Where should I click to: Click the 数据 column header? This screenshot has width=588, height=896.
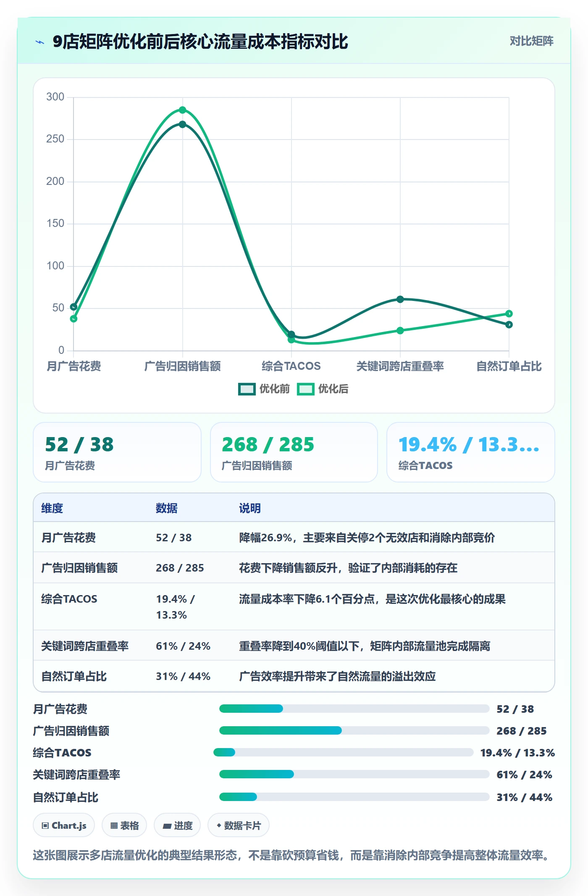(x=167, y=509)
